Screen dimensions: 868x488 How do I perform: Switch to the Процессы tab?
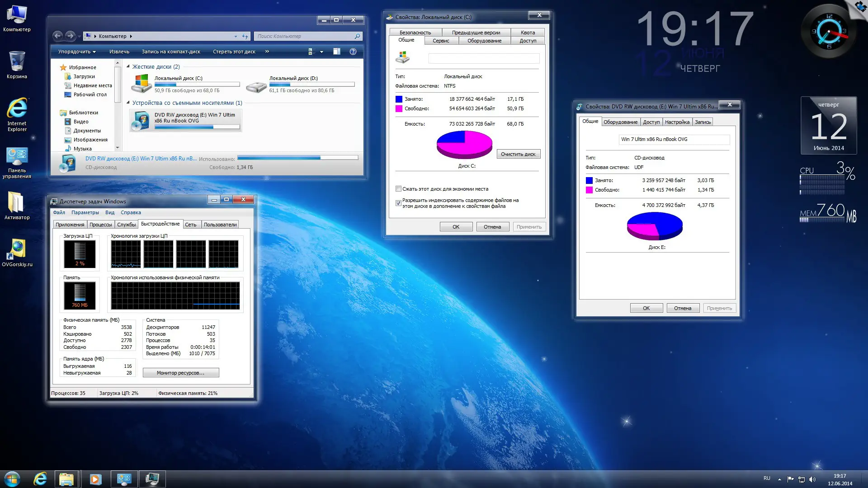pyautogui.click(x=100, y=225)
